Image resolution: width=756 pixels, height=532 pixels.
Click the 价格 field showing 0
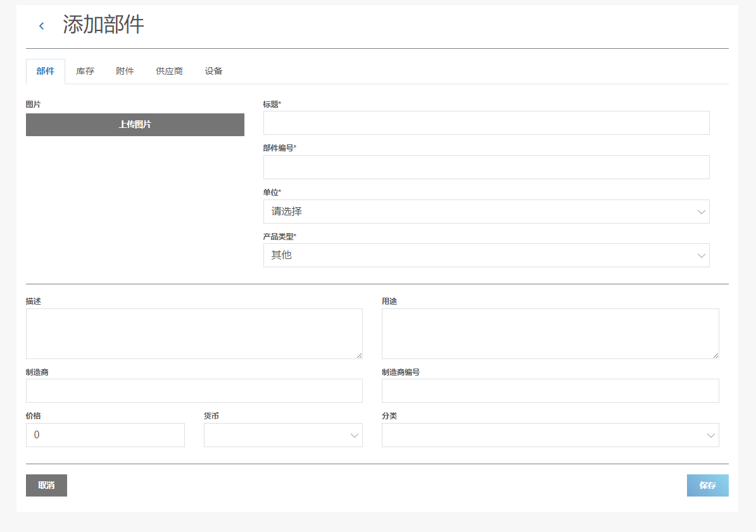coord(105,435)
